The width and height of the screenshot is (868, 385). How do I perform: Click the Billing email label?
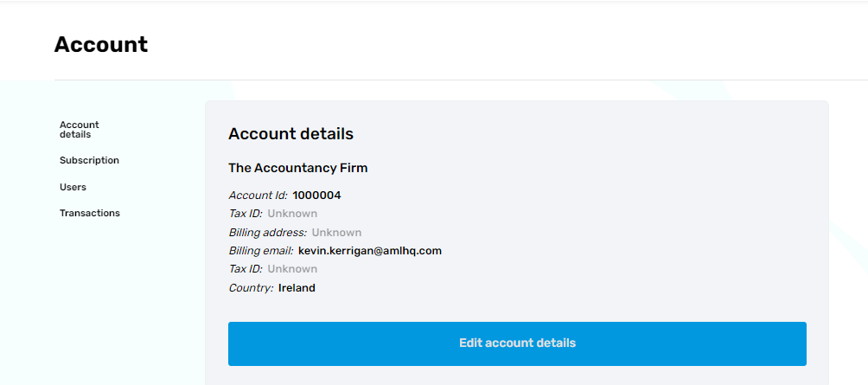tap(260, 251)
